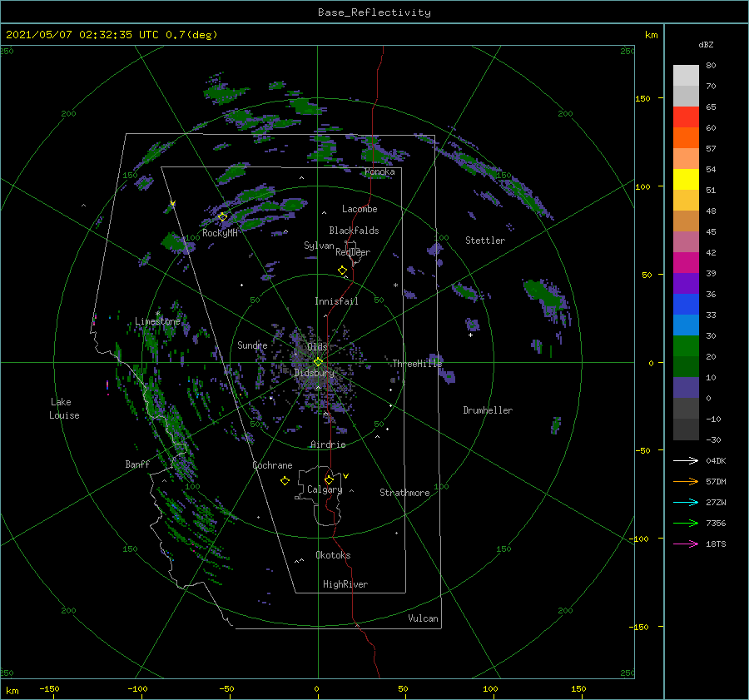The height and width of the screenshot is (700, 749).
Task: Click the green 7356 arrow in the legend
Action: click(x=686, y=524)
